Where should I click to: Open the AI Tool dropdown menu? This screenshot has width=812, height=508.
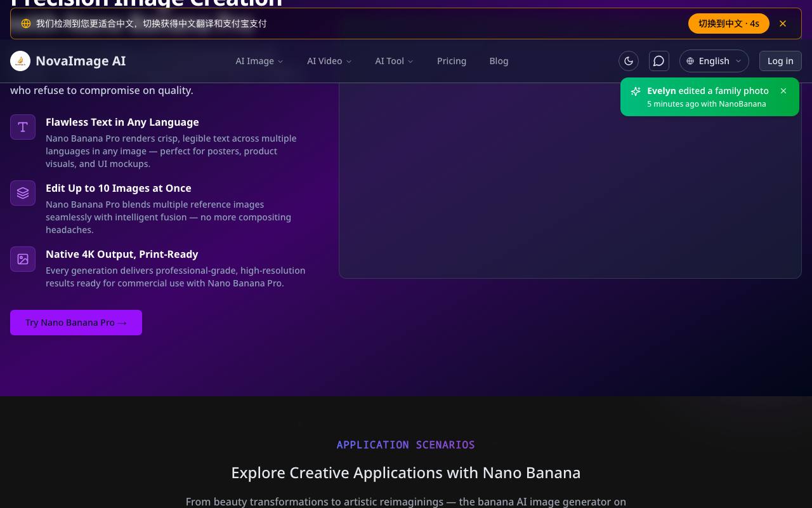(394, 61)
